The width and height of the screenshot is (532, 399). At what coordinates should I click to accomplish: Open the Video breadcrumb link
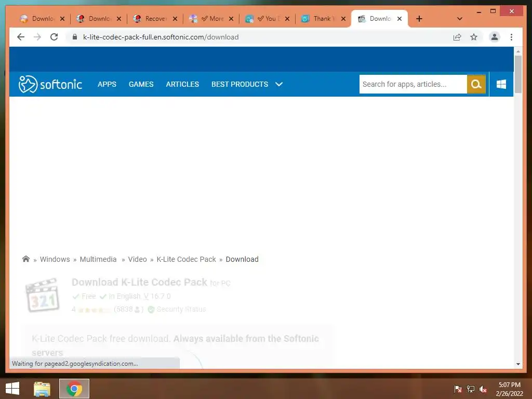(137, 259)
